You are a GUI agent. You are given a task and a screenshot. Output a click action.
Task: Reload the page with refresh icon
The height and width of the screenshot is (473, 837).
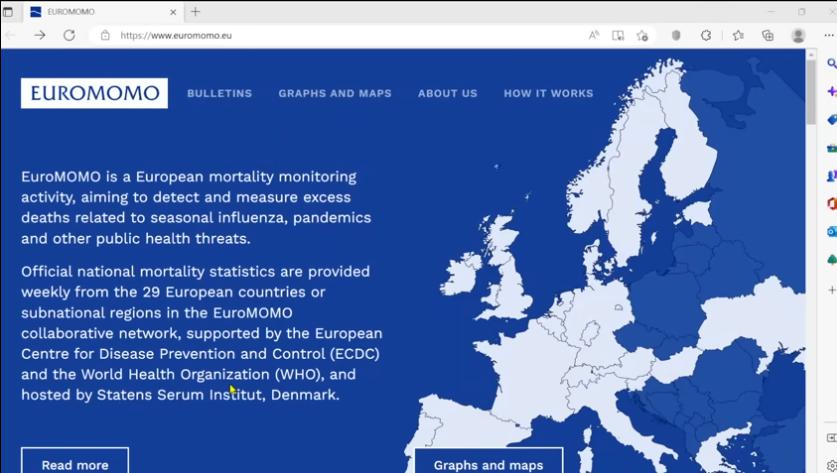[x=69, y=35]
